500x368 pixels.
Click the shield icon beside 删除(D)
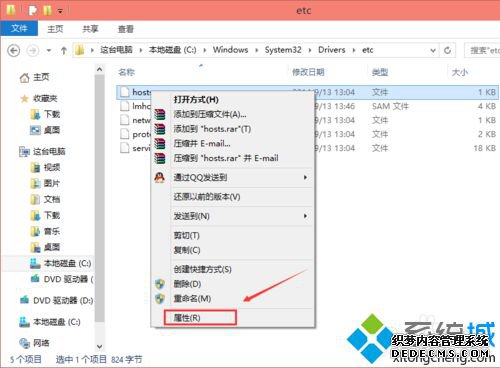tap(160, 284)
